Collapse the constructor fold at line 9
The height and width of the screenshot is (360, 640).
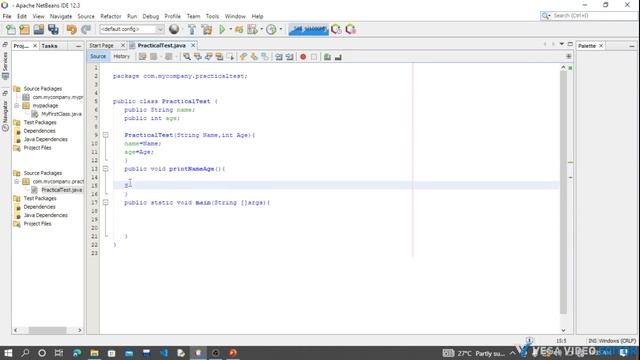[106, 135]
